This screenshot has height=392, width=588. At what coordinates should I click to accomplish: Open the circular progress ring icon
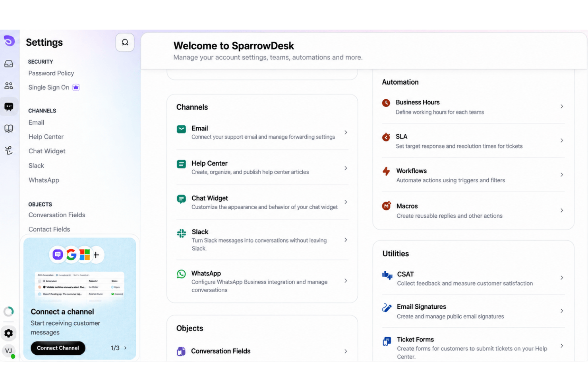click(9, 311)
